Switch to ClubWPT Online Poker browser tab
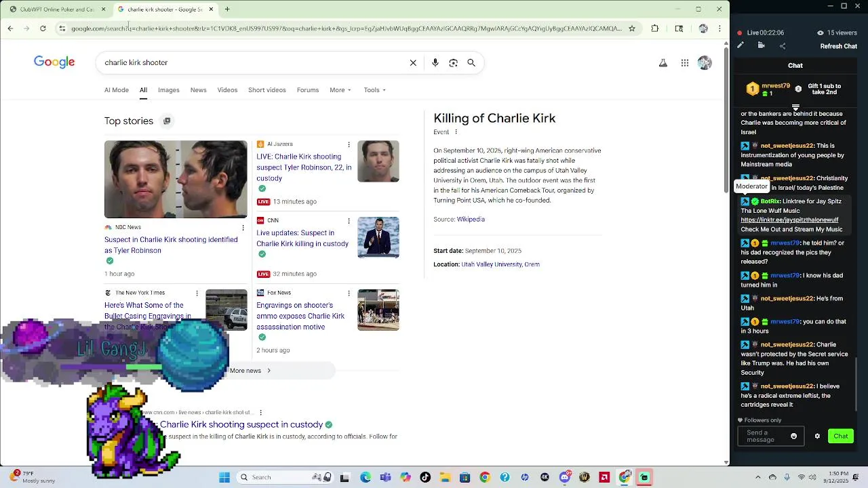This screenshot has height=488, width=868. point(57,9)
